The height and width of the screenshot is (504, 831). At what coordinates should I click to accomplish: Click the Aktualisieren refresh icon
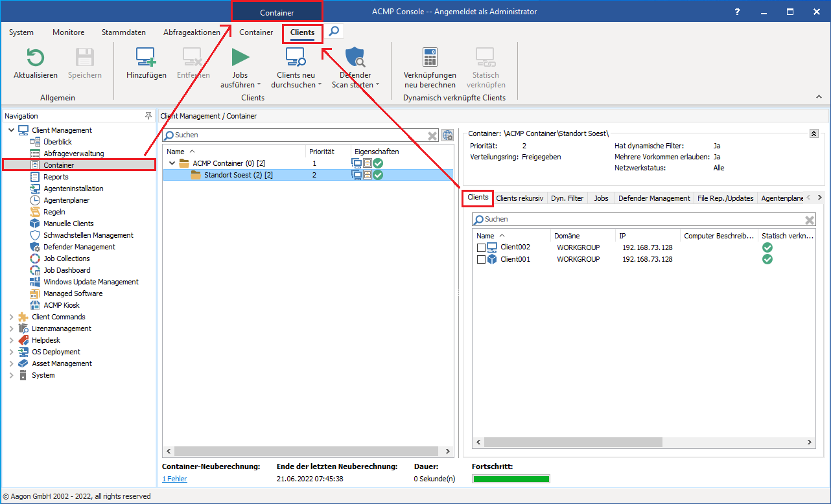tap(35, 58)
